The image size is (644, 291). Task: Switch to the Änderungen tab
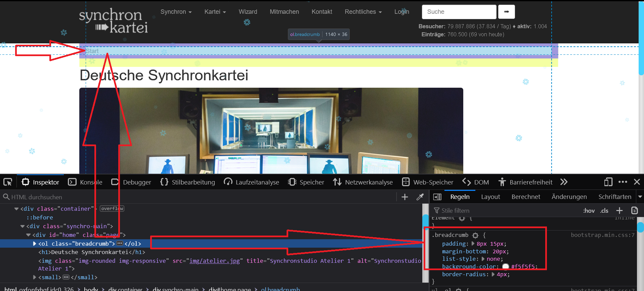coord(569,197)
